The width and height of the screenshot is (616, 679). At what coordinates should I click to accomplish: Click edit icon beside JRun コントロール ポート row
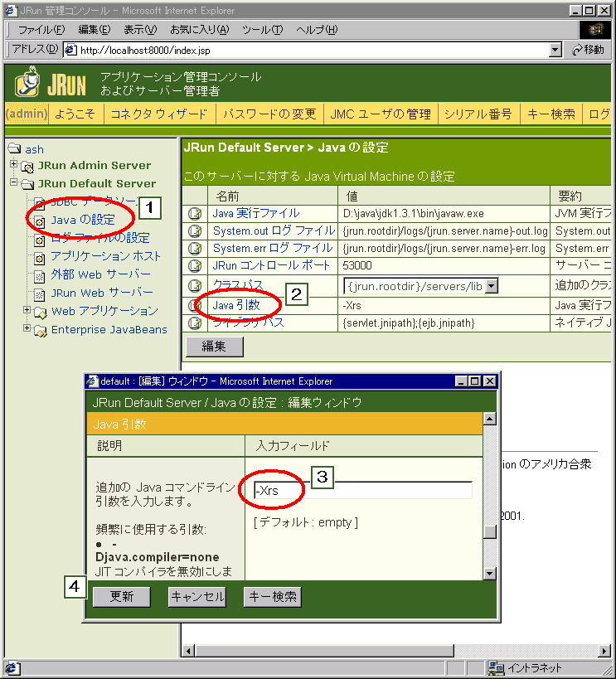pos(195,265)
